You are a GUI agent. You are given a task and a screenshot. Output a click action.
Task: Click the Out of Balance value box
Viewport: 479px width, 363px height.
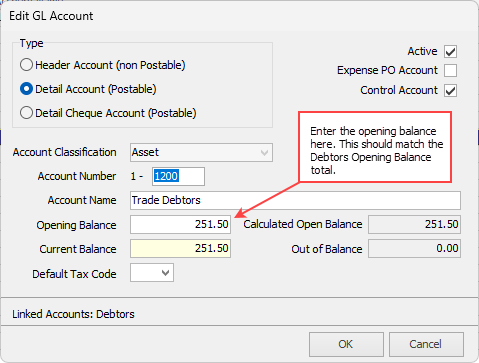coord(414,249)
